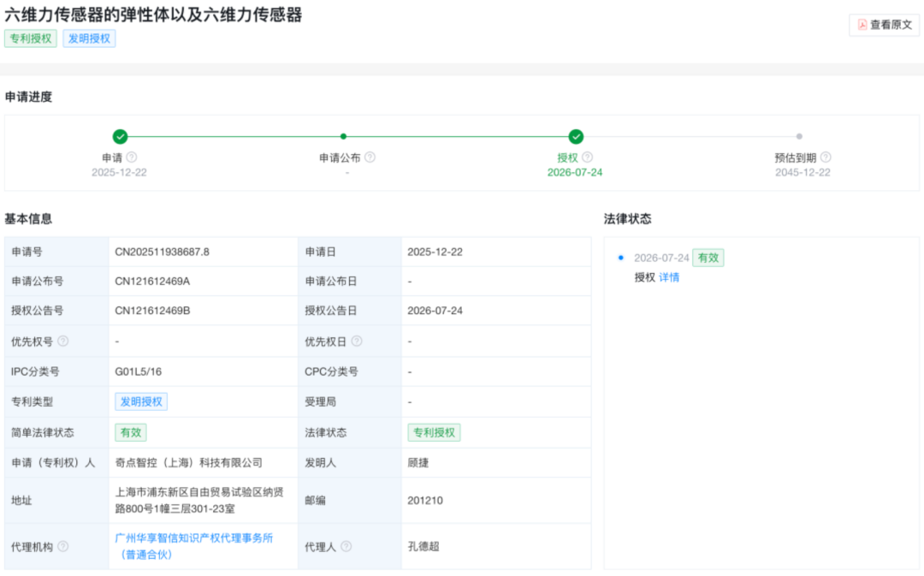This screenshot has height=576, width=924.
Task: Click the help icon next to 申请
Action: 132,157
